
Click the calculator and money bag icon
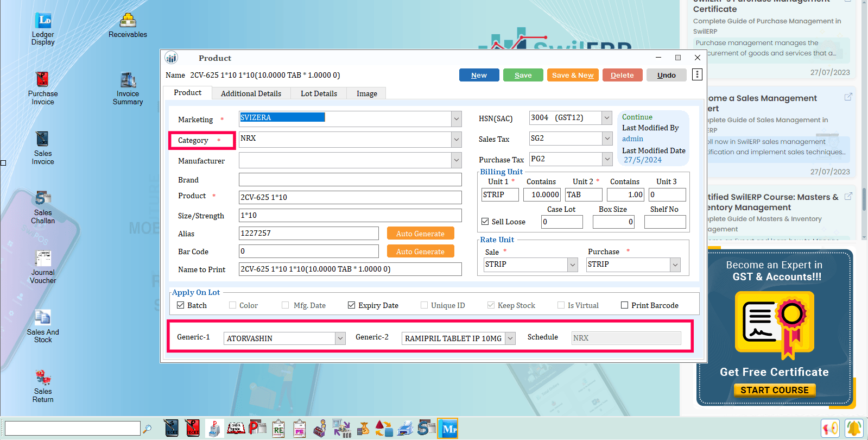[x=363, y=428]
